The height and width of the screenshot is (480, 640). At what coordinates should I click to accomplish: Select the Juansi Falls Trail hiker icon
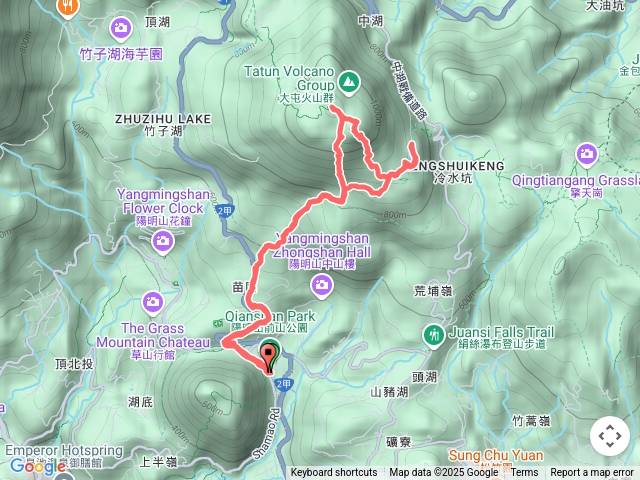pyautogui.click(x=433, y=337)
